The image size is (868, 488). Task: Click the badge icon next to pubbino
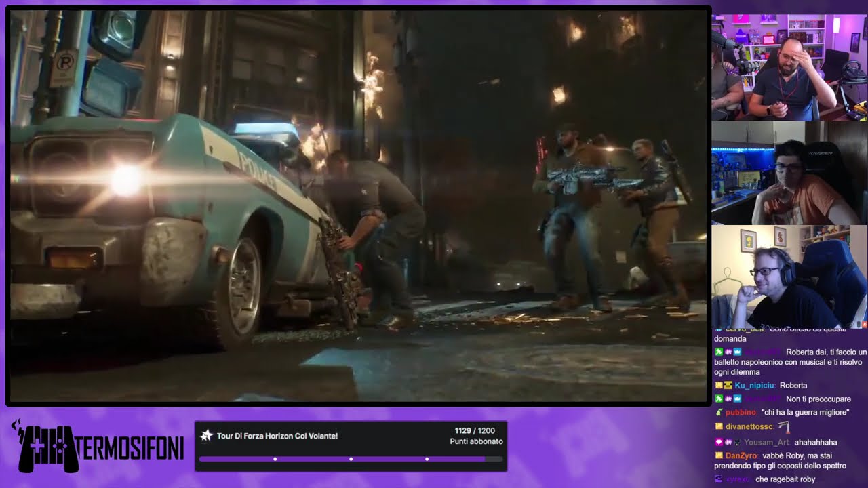point(719,412)
